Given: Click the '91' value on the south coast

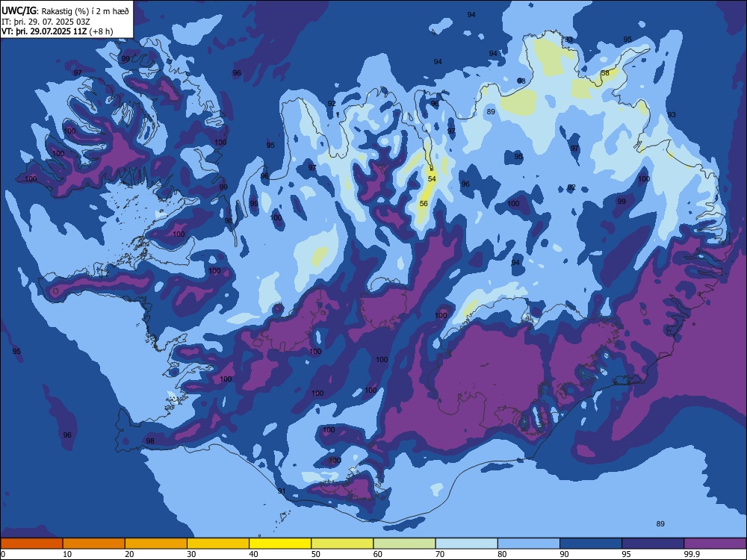Looking at the screenshot, I should [282, 491].
